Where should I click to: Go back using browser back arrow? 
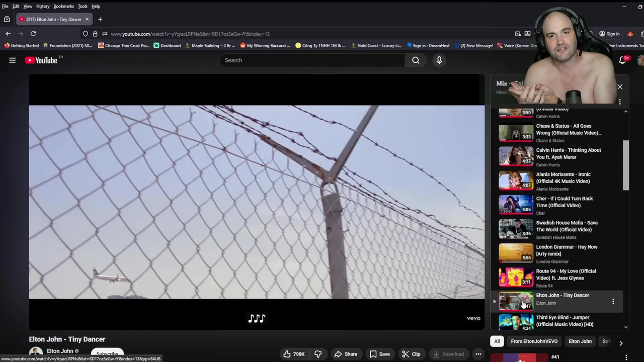(8, 34)
